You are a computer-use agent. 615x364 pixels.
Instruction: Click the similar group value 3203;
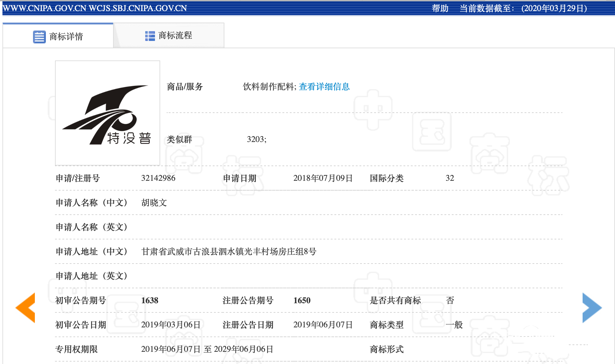[x=257, y=139]
